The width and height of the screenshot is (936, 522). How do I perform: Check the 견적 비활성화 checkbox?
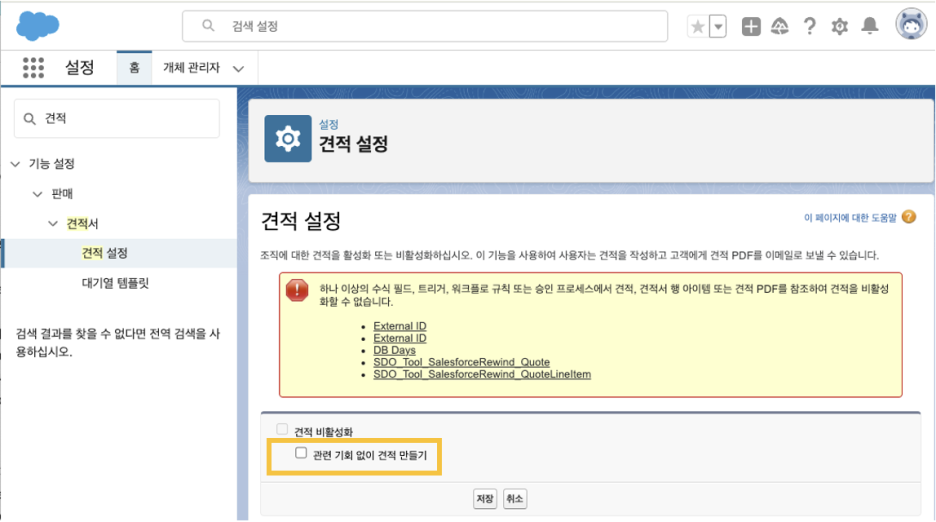(282, 429)
